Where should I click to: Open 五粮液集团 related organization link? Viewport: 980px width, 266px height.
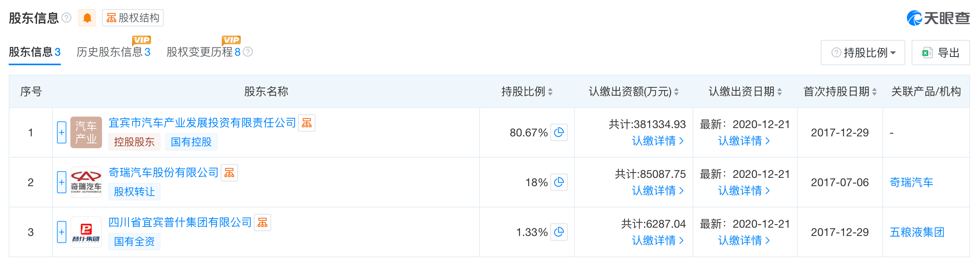pos(917,232)
